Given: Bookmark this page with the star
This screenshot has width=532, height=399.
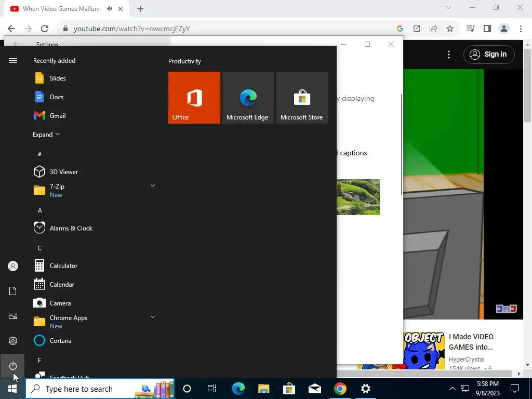Looking at the screenshot, I should click(450, 29).
